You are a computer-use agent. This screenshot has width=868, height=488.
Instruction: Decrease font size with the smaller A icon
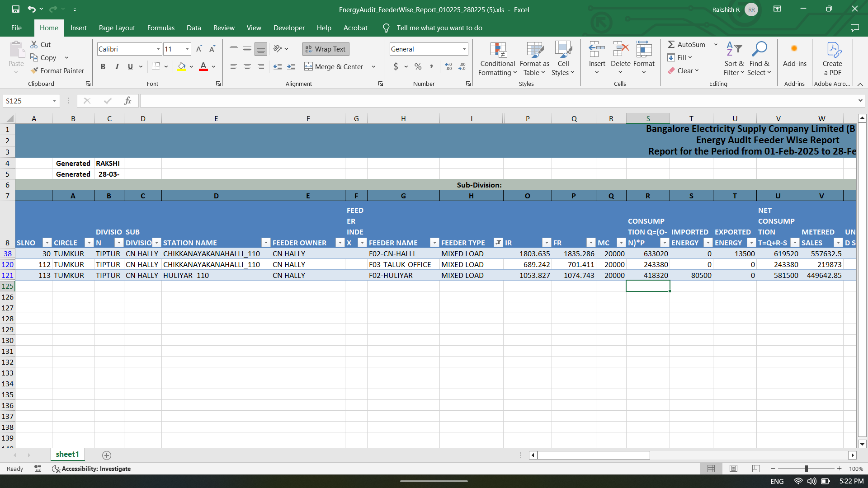point(212,49)
